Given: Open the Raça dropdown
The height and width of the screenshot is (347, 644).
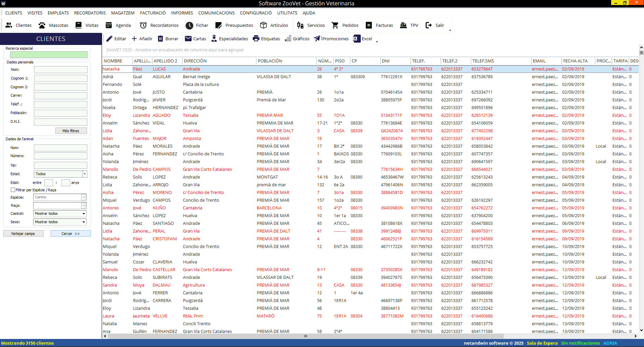Looking at the screenshot, I should coord(84,205).
